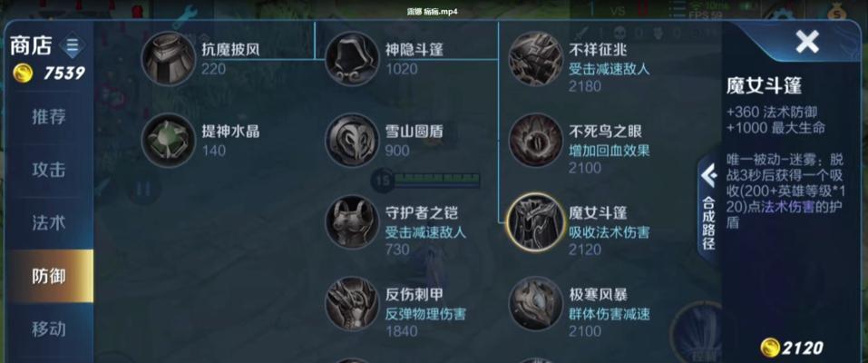868x363 pixels.
Task: Select the 抗魔披风 item icon
Action: (169, 58)
